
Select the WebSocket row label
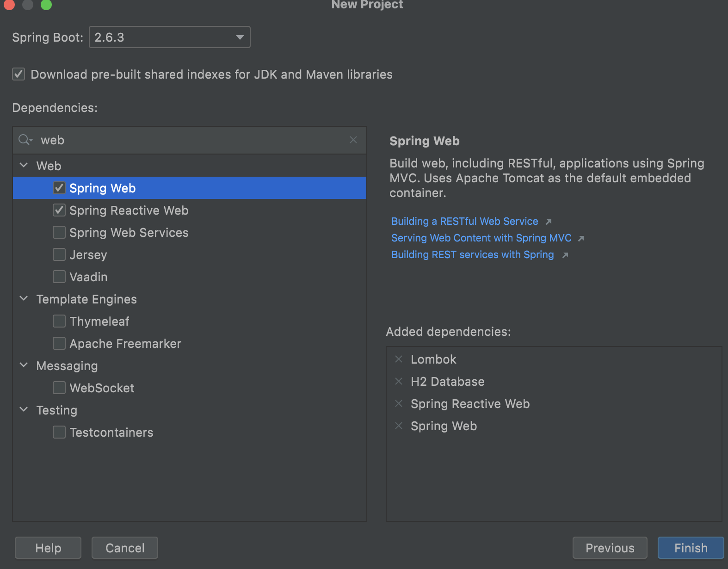102,388
